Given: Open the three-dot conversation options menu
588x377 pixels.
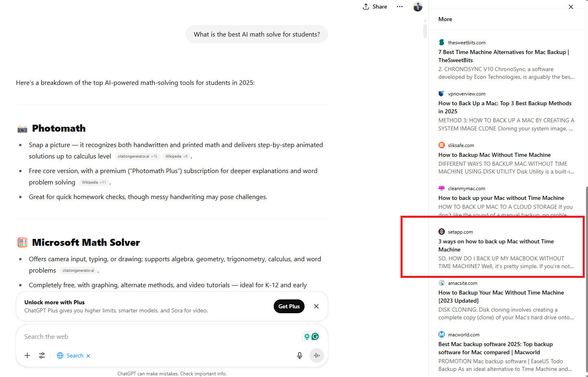Looking at the screenshot, I should pos(400,6).
